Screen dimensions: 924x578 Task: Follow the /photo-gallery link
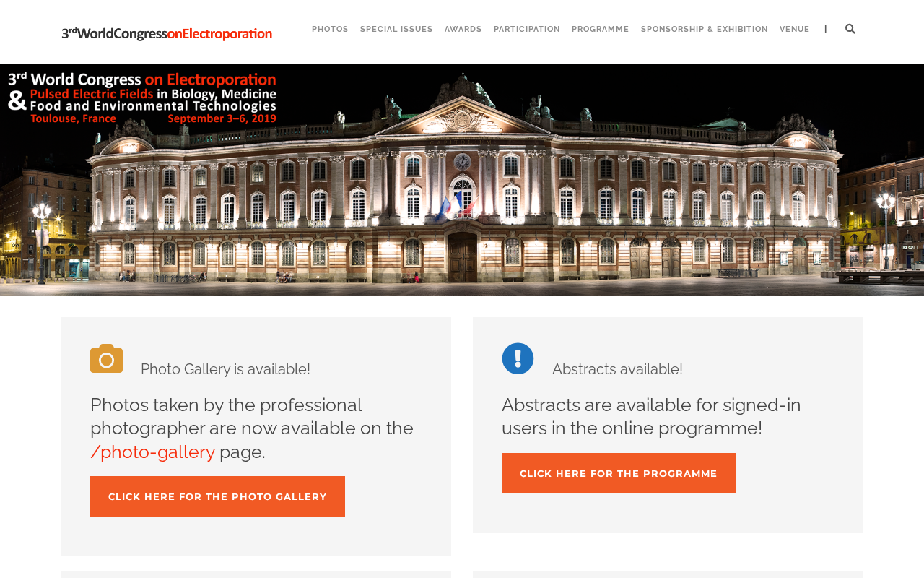pos(152,452)
